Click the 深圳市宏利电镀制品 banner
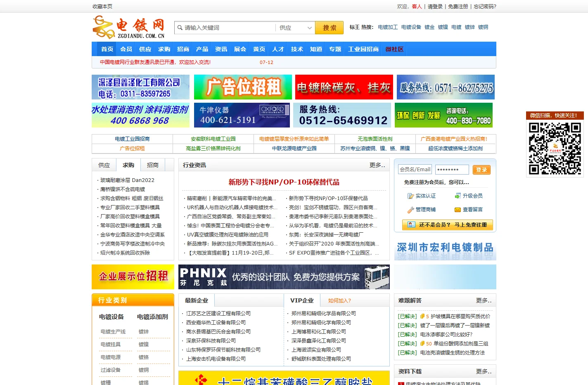 445,248
